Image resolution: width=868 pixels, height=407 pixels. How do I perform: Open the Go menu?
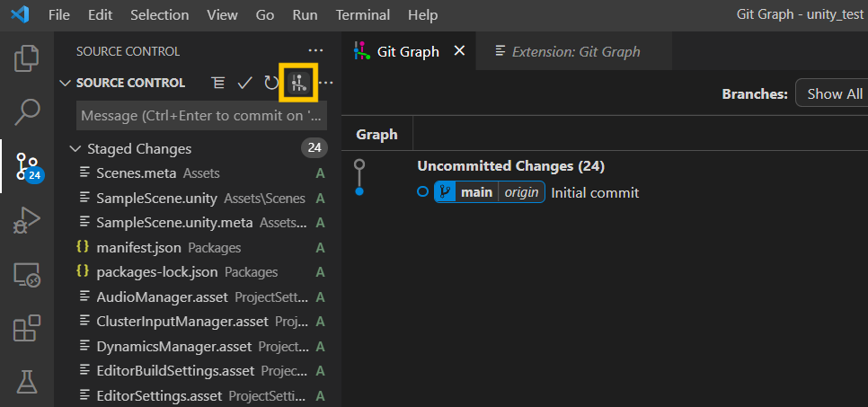coord(265,15)
